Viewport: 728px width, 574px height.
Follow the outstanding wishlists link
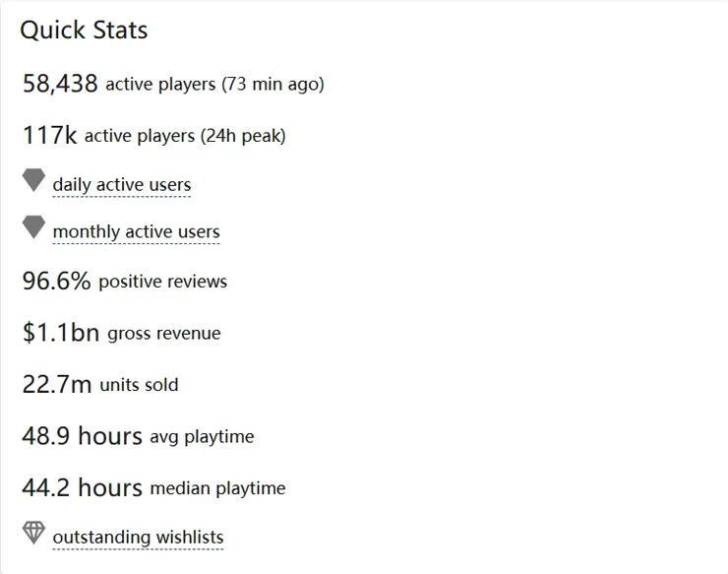click(x=138, y=538)
